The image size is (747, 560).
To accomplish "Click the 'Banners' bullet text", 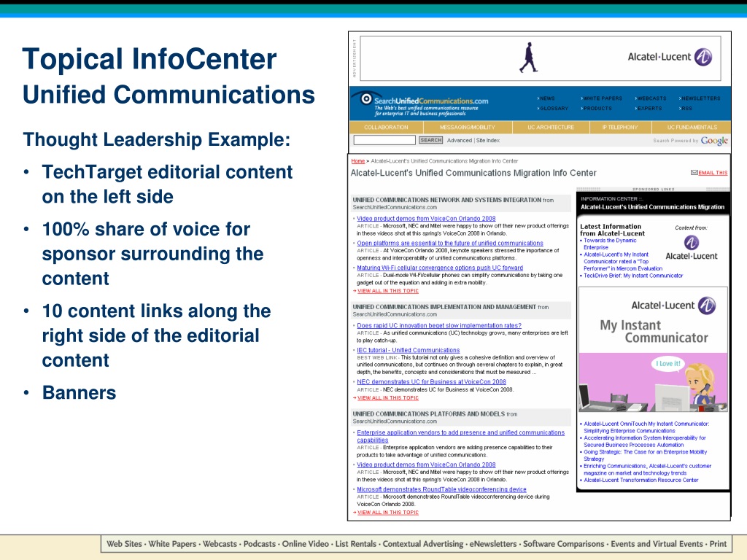I will point(79,393).
